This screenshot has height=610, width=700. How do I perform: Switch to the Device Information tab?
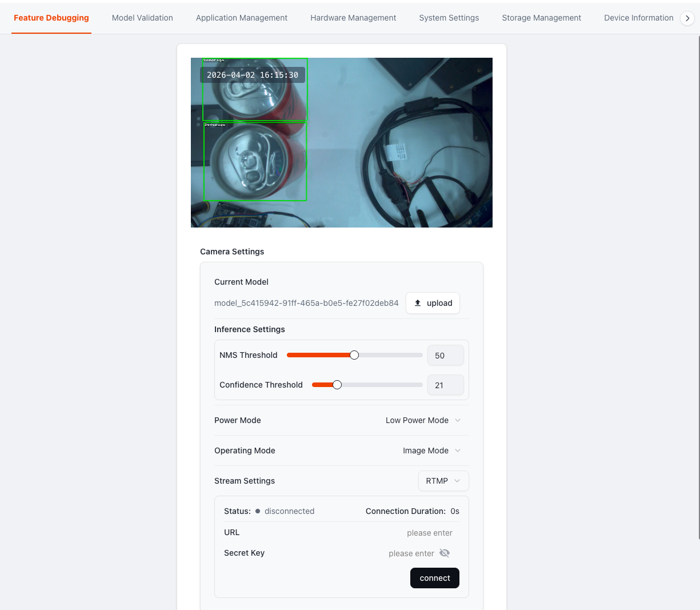click(638, 18)
